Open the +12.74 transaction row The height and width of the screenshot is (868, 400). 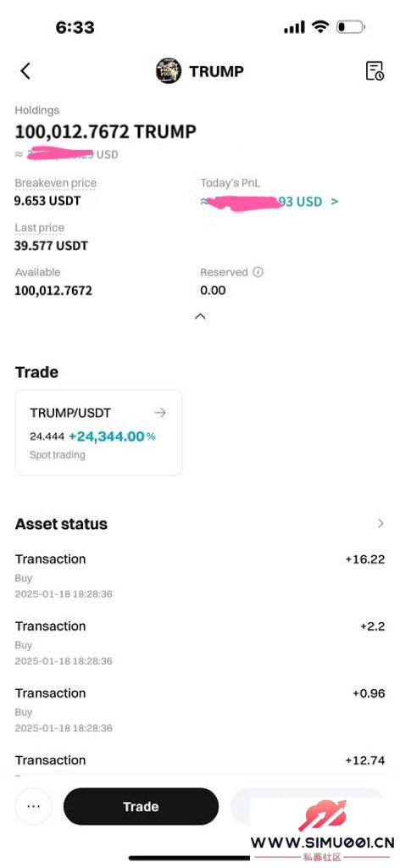click(200, 764)
